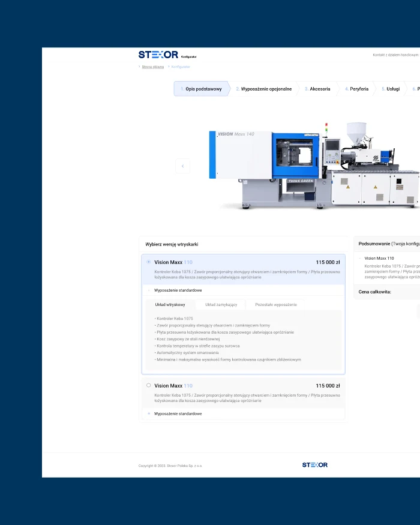The width and height of the screenshot is (420, 525).
Task: Click the STEXOR Konfigurator logo in header
Action: (x=167, y=55)
